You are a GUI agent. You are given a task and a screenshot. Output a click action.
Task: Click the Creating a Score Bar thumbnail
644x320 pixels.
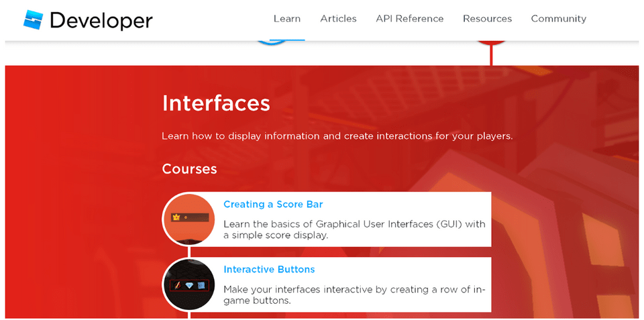(x=189, y=219)
